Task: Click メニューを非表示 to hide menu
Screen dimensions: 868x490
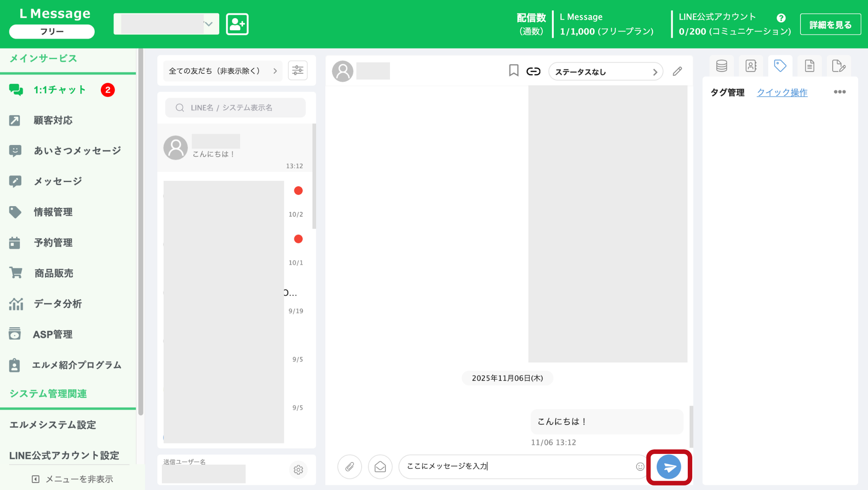Action: click(73, 479)
